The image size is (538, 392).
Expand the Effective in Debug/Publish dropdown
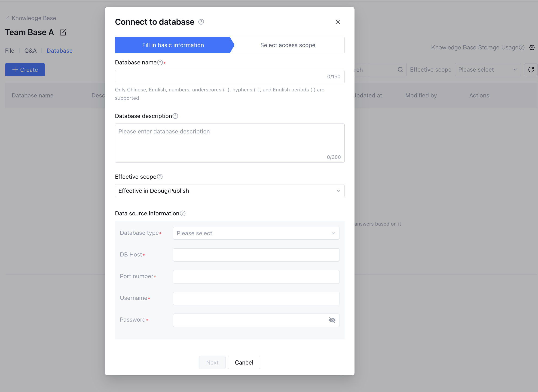click(229, 191)
